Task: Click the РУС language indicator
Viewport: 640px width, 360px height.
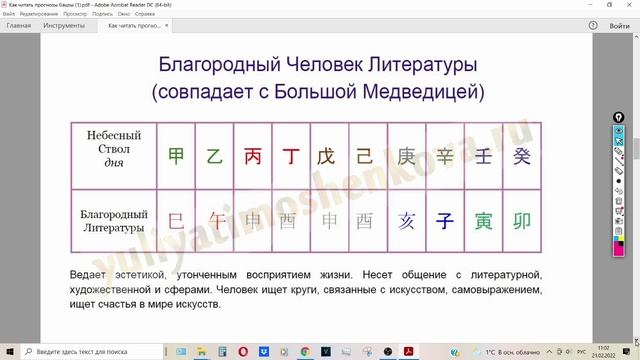Action: coord(582,351)
